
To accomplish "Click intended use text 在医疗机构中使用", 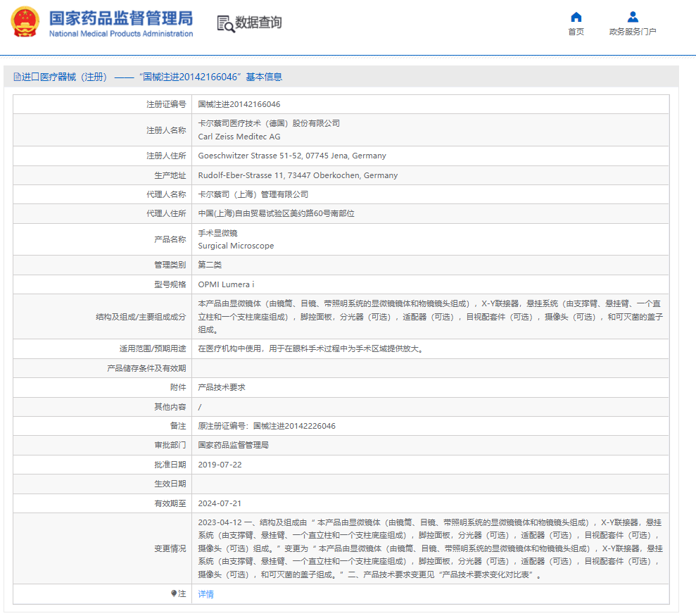I will click(311, 349).
